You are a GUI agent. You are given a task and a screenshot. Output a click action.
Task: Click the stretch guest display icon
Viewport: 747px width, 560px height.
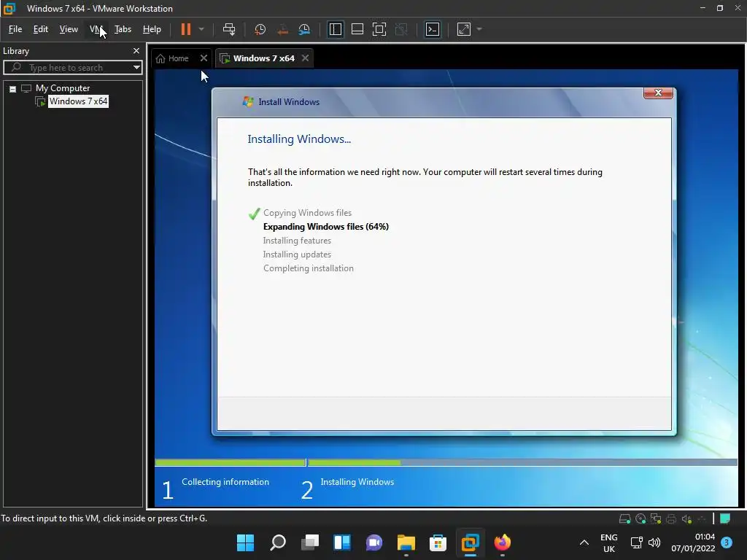(x=464, y=29)
